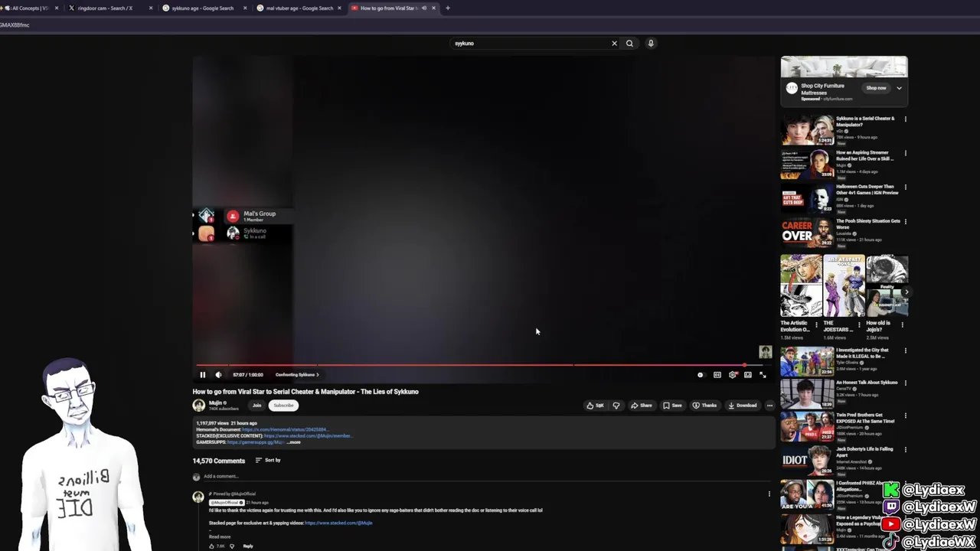
Task: Open 'The Artistic Evolution' short
Action: 801,286
